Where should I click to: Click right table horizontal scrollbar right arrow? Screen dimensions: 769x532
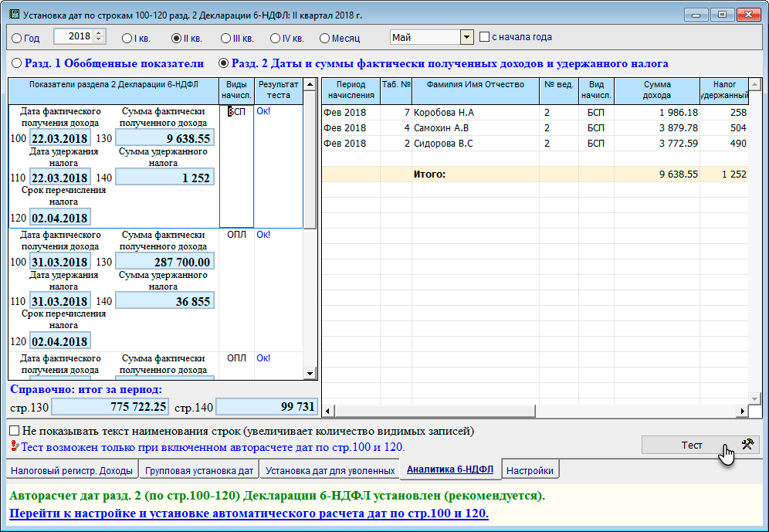tap(743, 411)
